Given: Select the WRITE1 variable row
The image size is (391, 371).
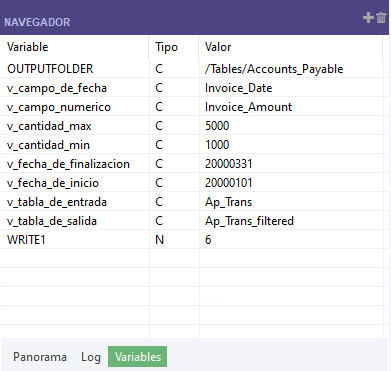Looking at the screenshot, I should (x=192, y=240).
